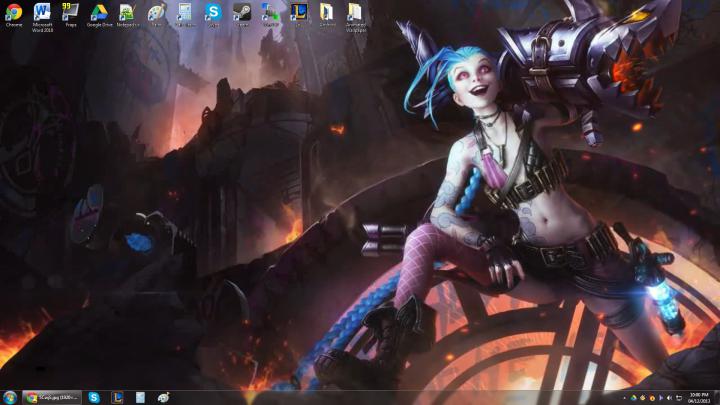The image size is (720, 405).
Task: Launch Microsoft Word 2010 desktop shortcut
Action: pos(42,17)
